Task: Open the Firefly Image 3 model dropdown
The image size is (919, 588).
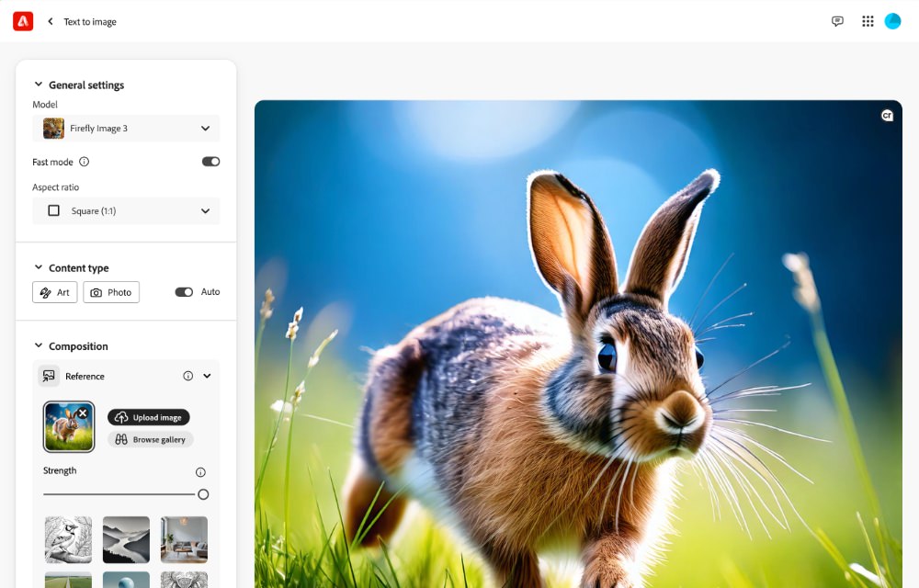Action: (126, 129)
